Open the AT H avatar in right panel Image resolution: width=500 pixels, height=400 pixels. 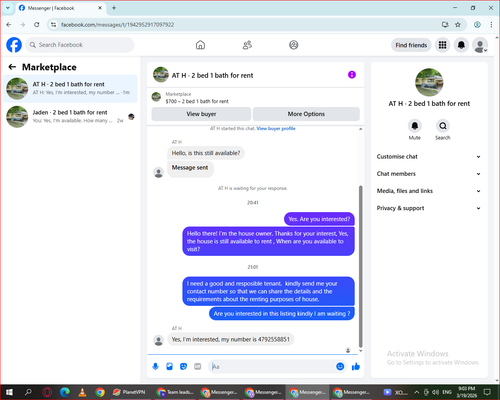429,82
